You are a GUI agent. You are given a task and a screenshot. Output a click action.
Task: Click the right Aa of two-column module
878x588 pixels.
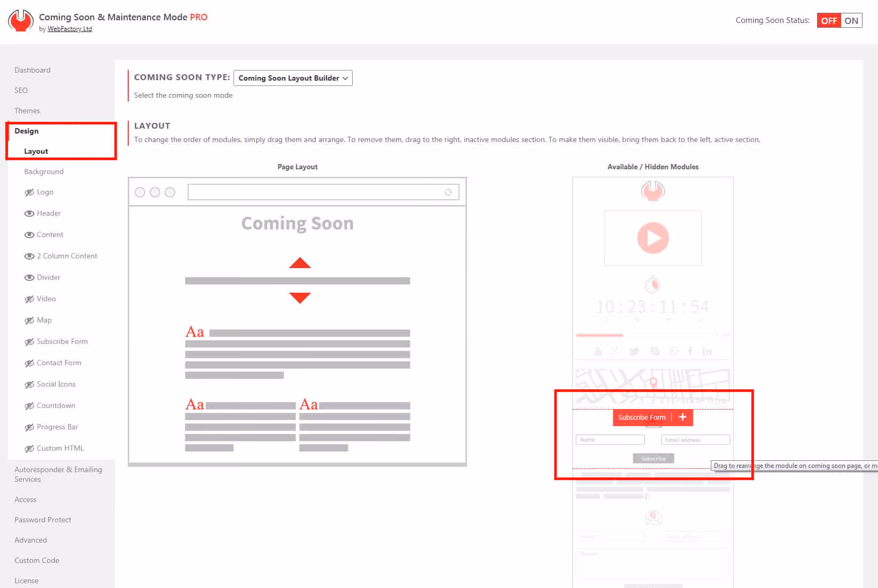308,405
